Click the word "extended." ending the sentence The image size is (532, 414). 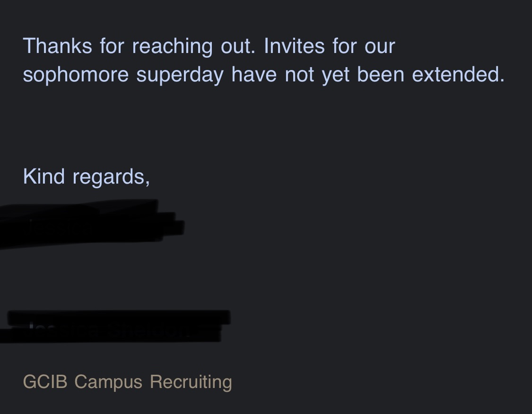tap(458, 75)
